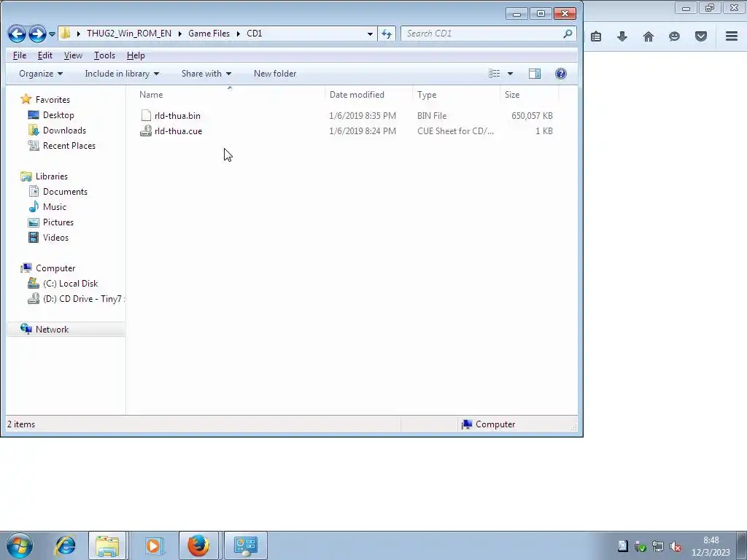Screen dimensions: 747x560
Task: Click rld-thua.bin file icon
Action: point(146,116)
